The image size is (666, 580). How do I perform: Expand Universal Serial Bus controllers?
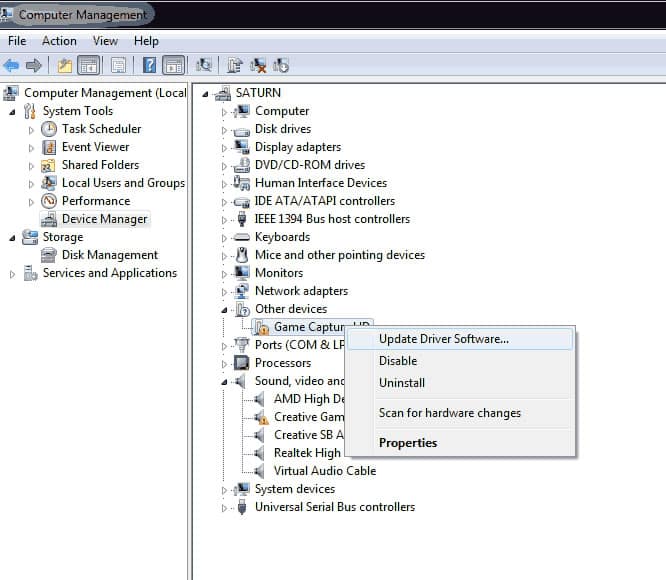[224, 508]
